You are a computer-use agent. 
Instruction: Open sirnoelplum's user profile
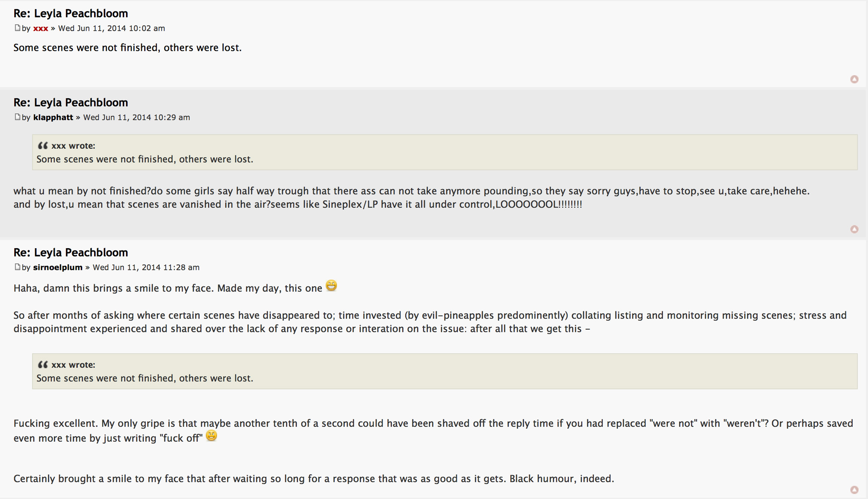58,267
